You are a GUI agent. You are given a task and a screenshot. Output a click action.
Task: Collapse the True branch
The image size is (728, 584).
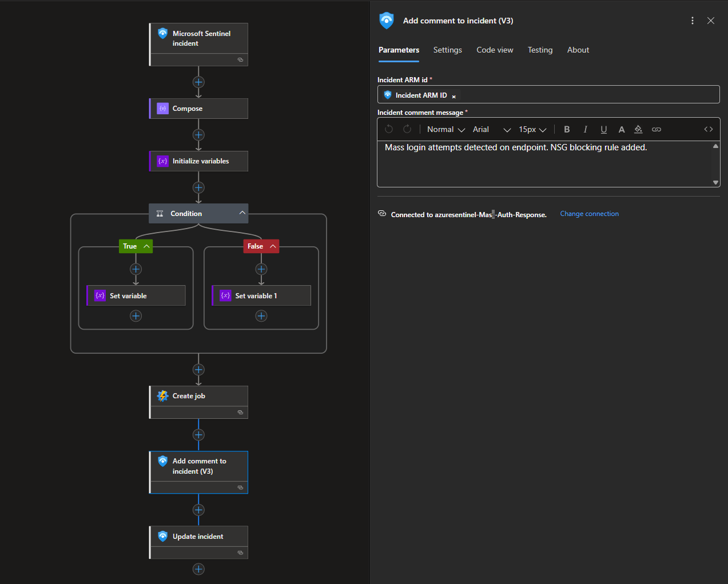click(x=147, y=246)
